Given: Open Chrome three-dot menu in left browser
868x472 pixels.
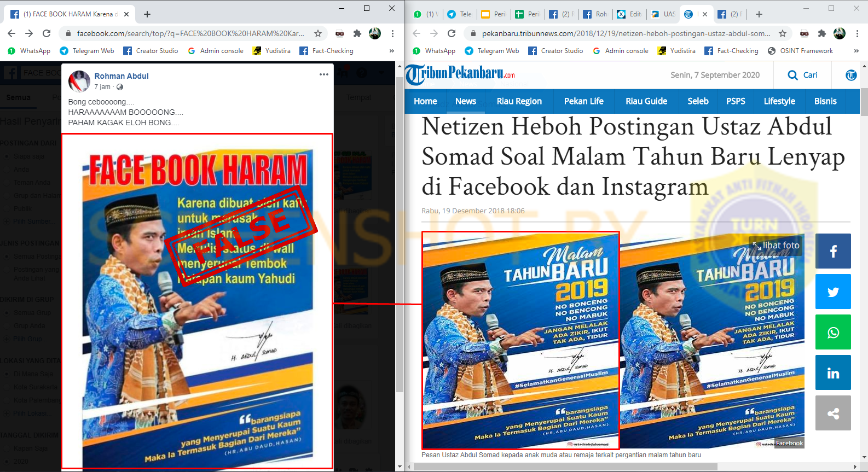Looking at the screenshot, I should [392, 33].
